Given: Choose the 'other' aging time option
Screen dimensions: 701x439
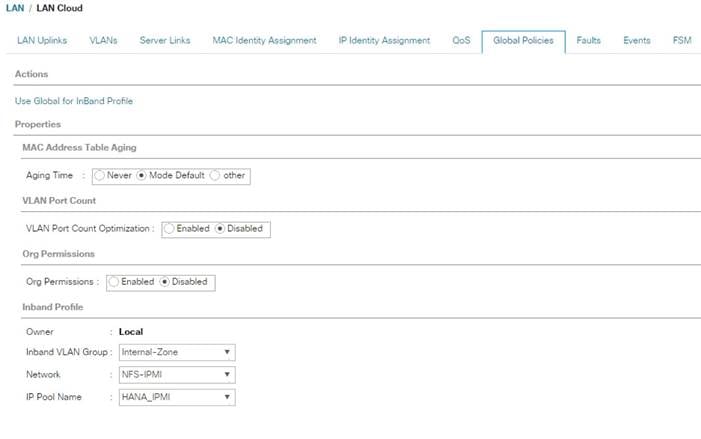Looking at the screenshot, I should coord(215,175).
